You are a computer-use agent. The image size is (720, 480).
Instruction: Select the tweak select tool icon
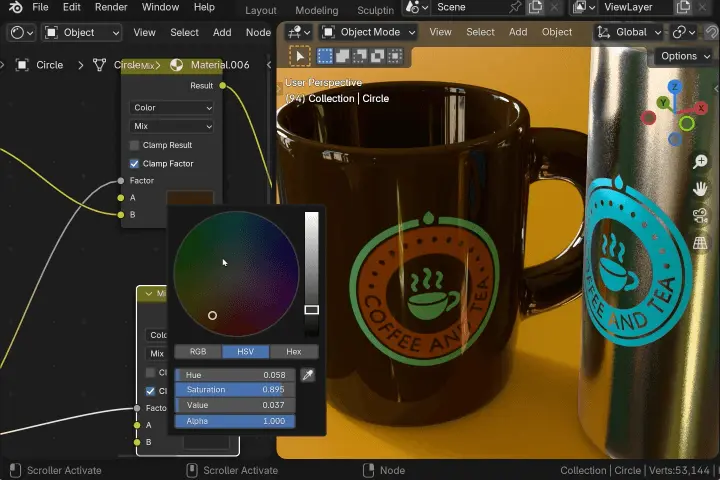pyautogui.click(x=300, y=56)
